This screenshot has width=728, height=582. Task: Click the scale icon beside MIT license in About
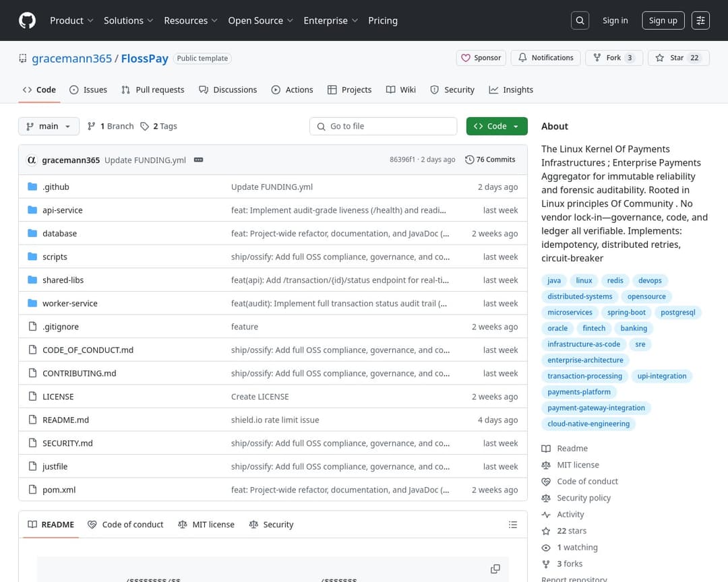click(x=546, y=465)
